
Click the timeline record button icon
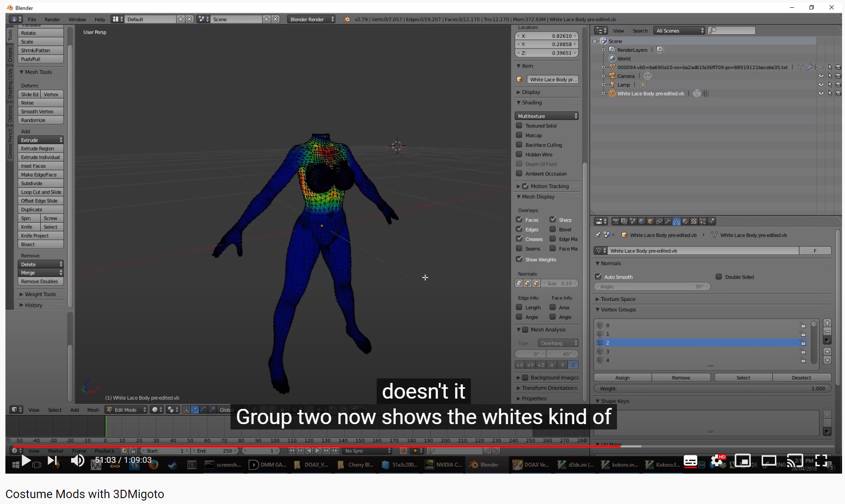click(x=403, y=451)
